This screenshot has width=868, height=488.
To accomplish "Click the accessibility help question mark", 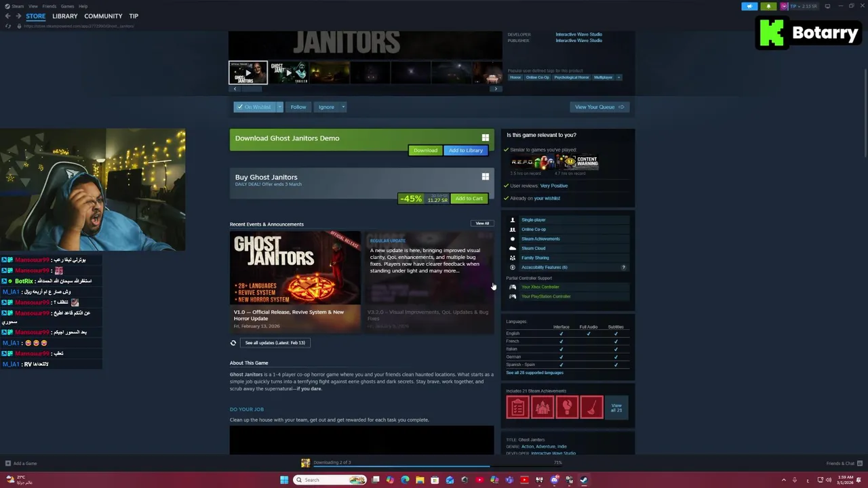I will 624,268.
